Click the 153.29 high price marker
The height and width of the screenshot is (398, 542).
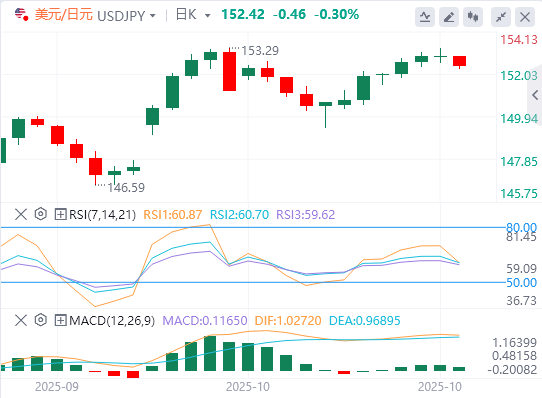coord(260,51)
